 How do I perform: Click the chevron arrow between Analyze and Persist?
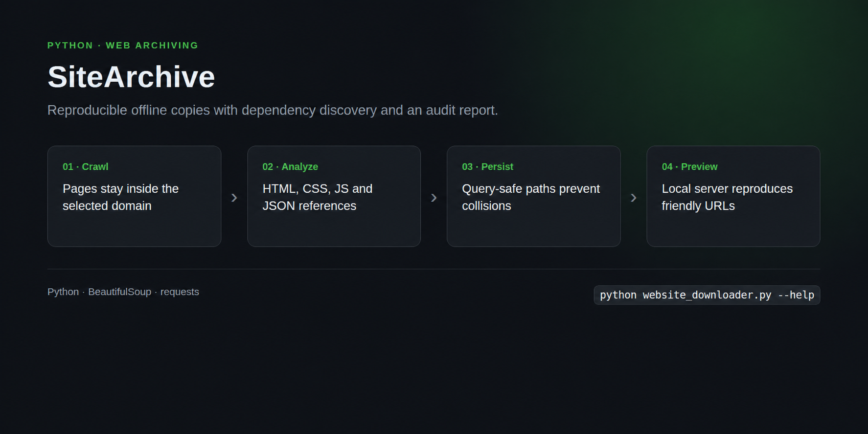pos(434,198)
